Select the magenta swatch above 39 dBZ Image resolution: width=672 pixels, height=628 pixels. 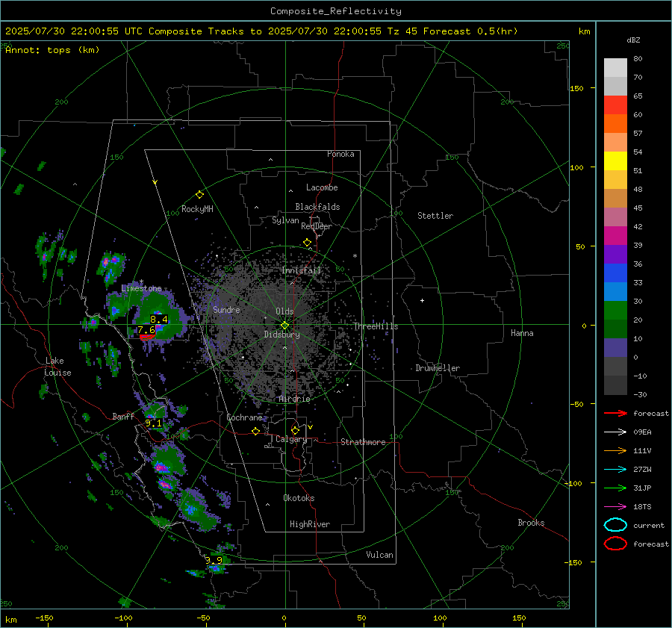click(x=615, y=236)
